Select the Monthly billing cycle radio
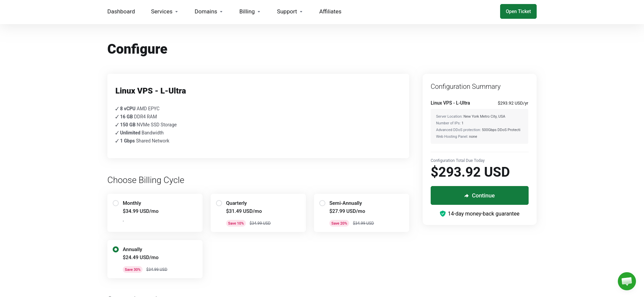This screenshot has height=297, width=644. tap(116, 203)
